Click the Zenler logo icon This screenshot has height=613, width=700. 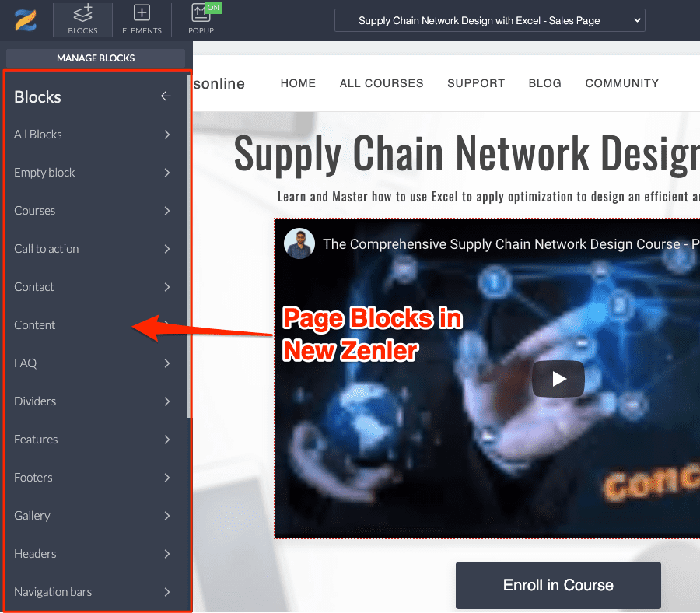(26, 20)
